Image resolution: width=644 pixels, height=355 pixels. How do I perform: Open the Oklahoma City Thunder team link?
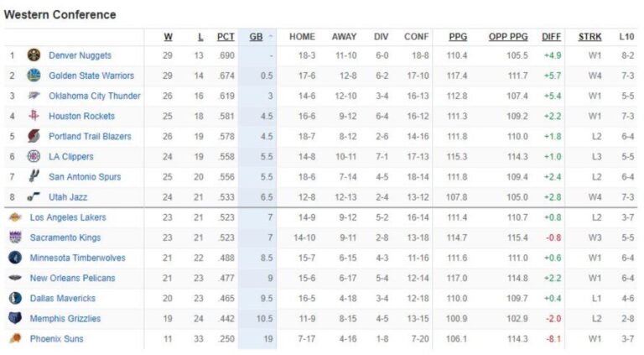(x=94, y=96)
